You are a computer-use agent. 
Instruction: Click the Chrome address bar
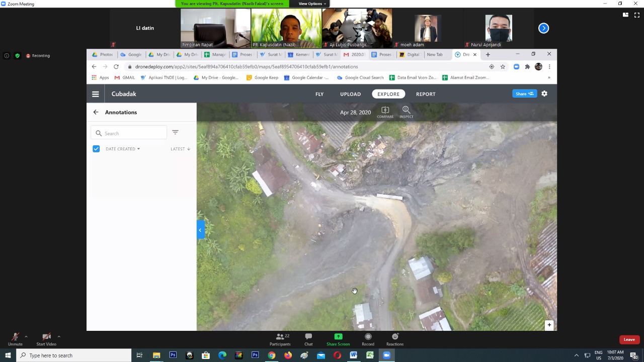click(308, 66)
